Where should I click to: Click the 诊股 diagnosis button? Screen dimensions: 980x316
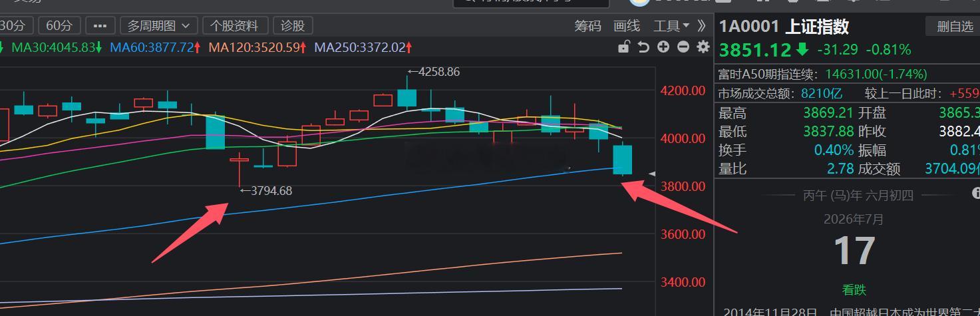[x=293, y=26]
